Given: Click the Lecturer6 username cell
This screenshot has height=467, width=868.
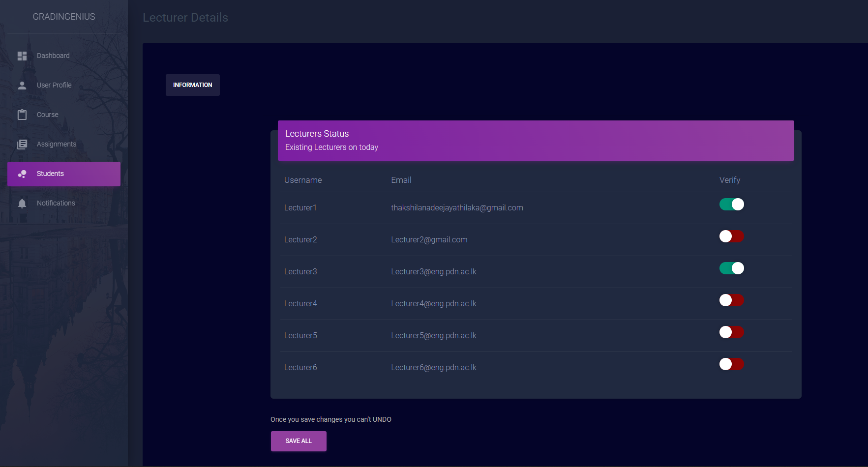Looking at the screenshot, I should point(300,368).
